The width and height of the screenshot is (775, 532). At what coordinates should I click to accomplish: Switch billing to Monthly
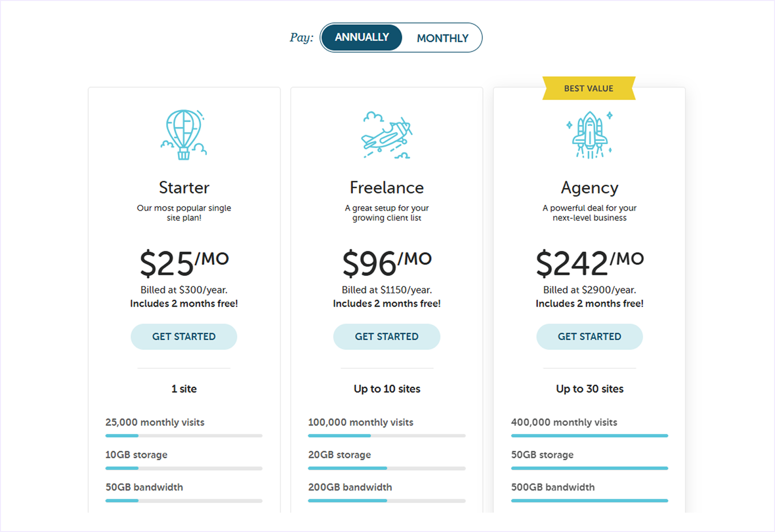(442, 37)
